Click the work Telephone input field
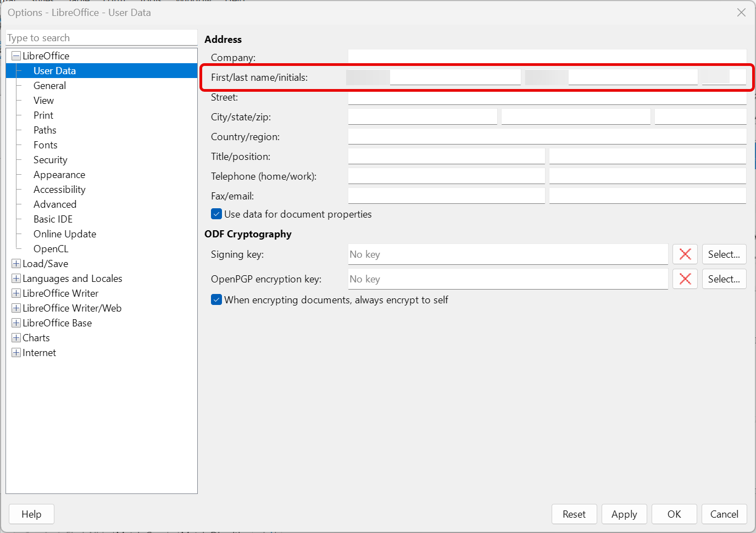Viewport: 756px width, 533px height. click(648, 176)
